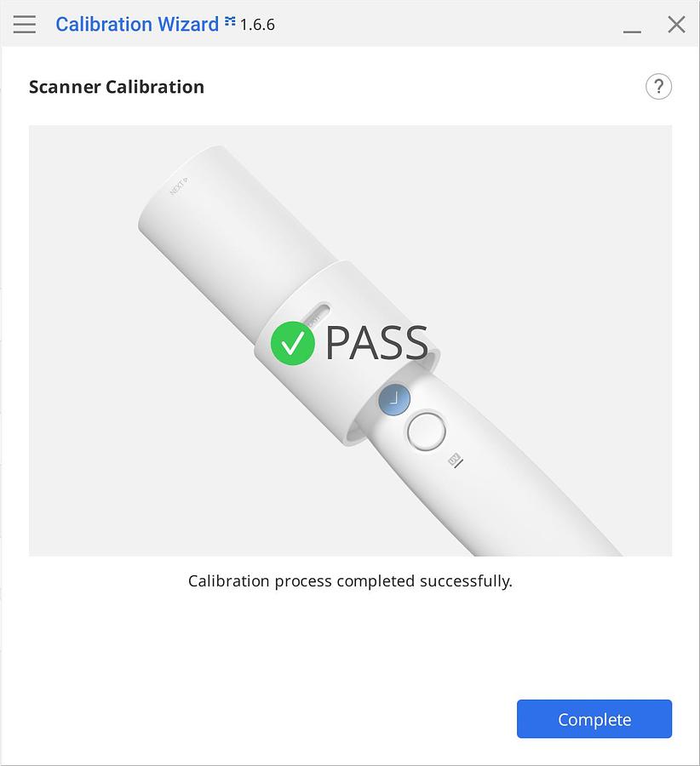
Task: Open the hamburger menu
Action: (25, 24)
